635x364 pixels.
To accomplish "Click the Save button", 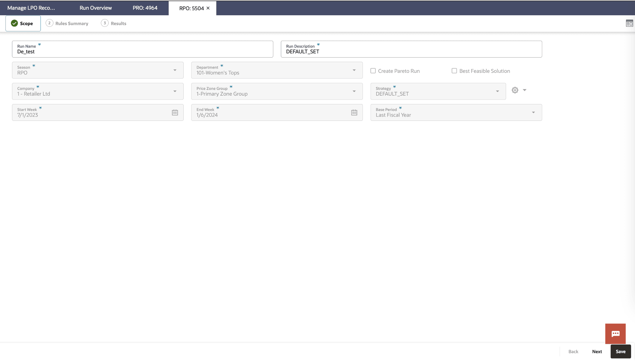I will point(620,351).
